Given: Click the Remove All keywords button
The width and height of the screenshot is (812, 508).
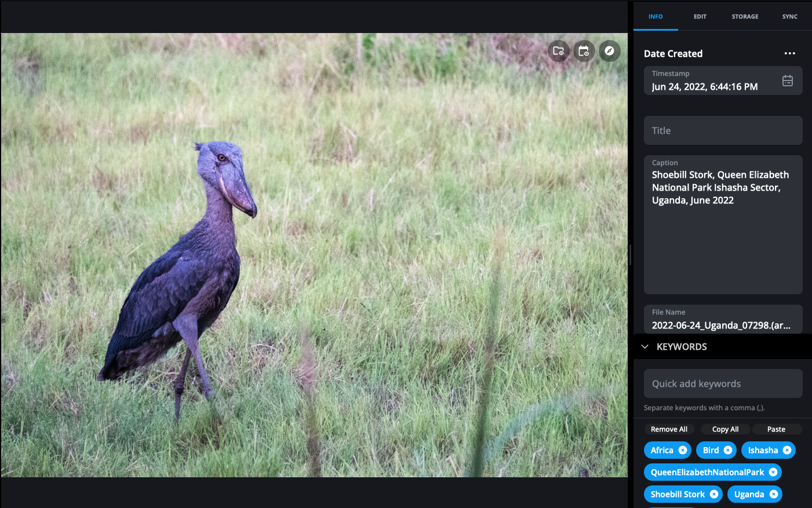Looking at the screenshot, I should point(669,429).
